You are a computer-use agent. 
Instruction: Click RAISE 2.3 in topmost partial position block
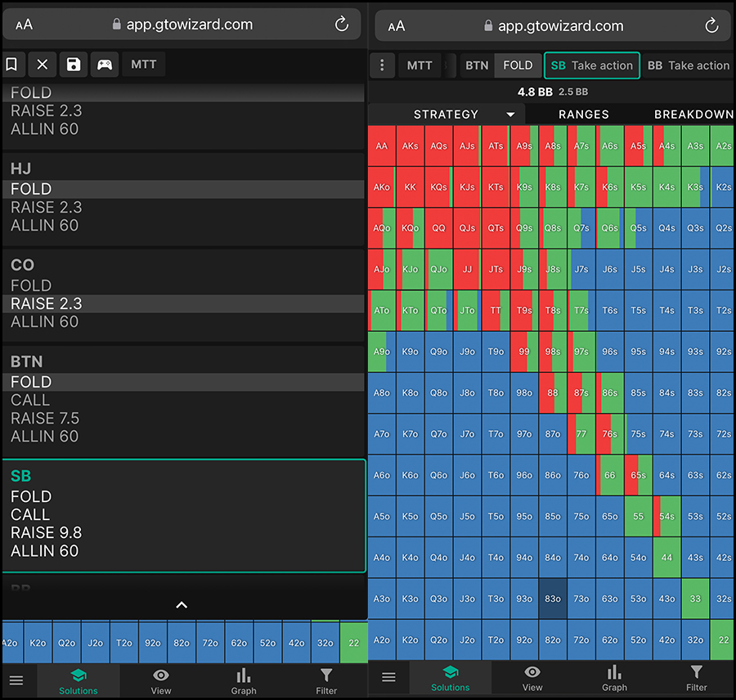click(183, 110)
